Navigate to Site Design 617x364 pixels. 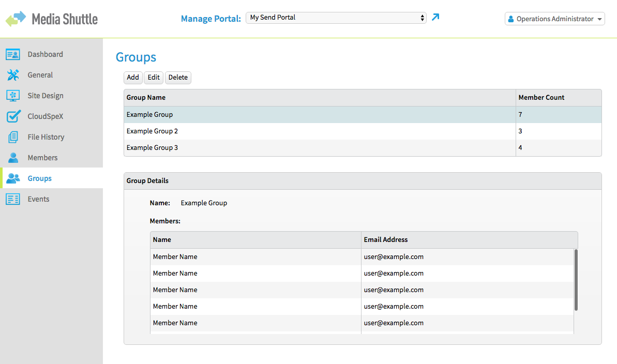pos(45,96)
